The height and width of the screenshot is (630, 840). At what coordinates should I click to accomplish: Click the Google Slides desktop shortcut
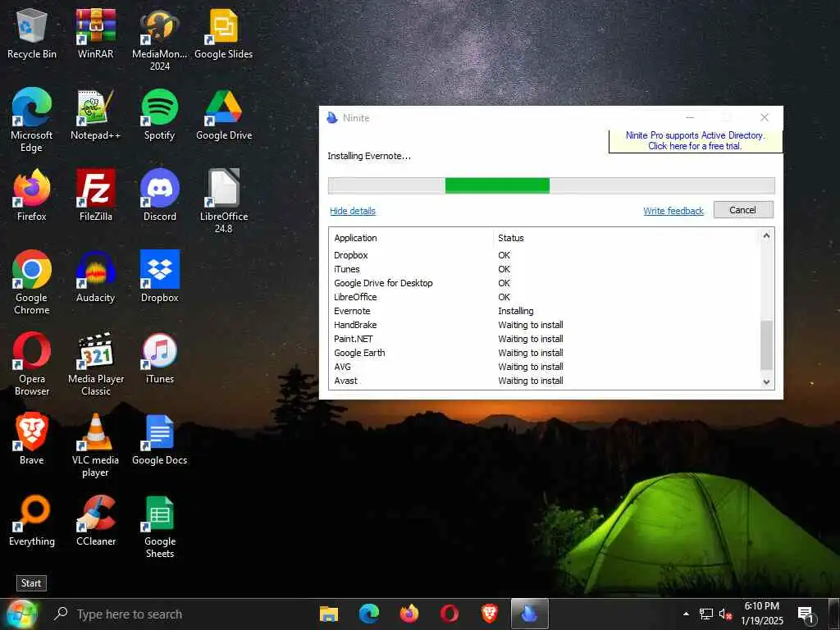point(223,34)
